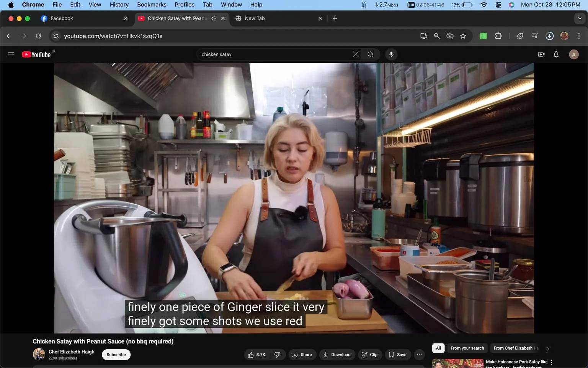
Task: Open the Chrome extensions puzzle icon
Action: (x=498, y=36)
